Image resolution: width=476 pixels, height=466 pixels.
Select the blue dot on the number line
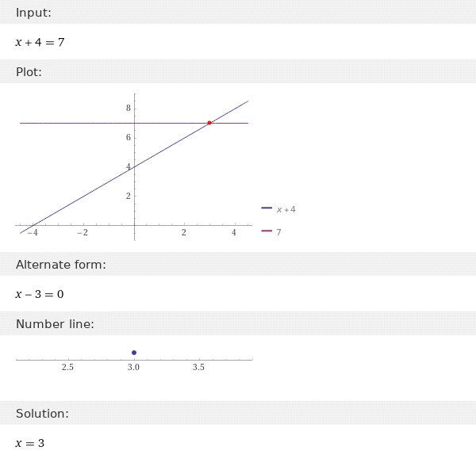coord(134,352)
